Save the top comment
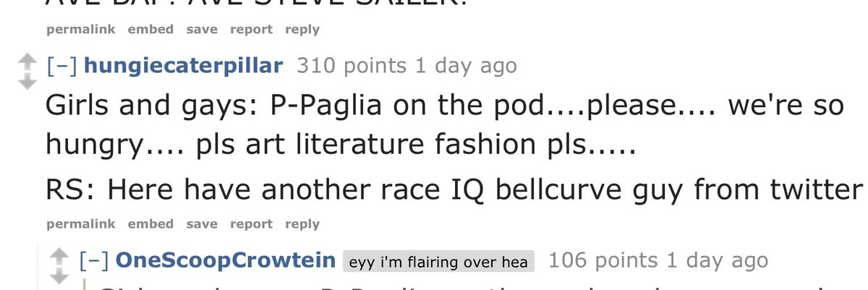The width and height of the screenshot is (868, 290). [202, 30]
